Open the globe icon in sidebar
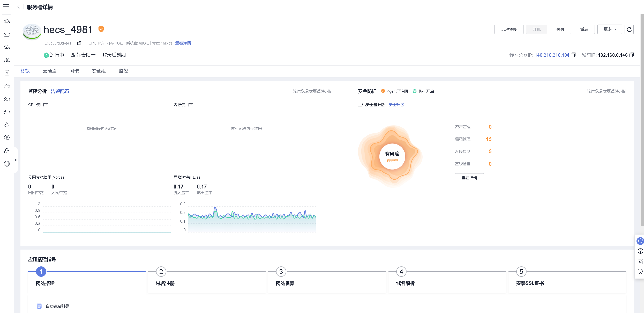The width and height of the screenshot is (644, 313). pyautogui.click(x=7, y=164)
